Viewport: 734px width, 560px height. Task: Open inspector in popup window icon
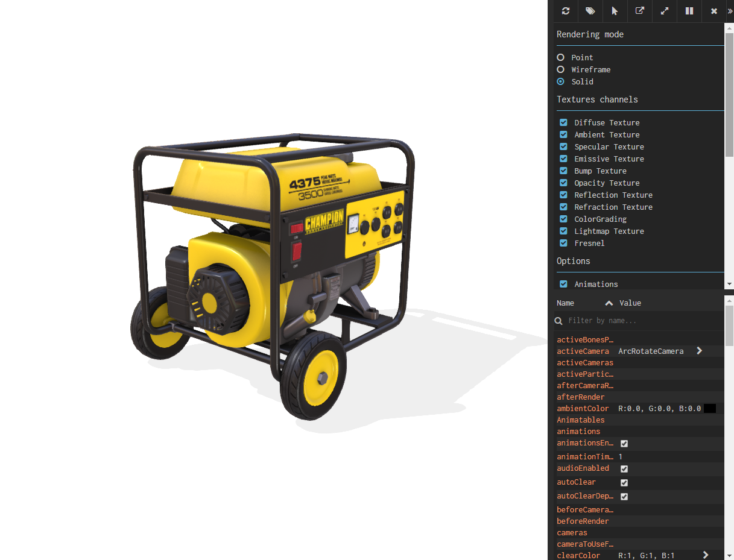640,11
